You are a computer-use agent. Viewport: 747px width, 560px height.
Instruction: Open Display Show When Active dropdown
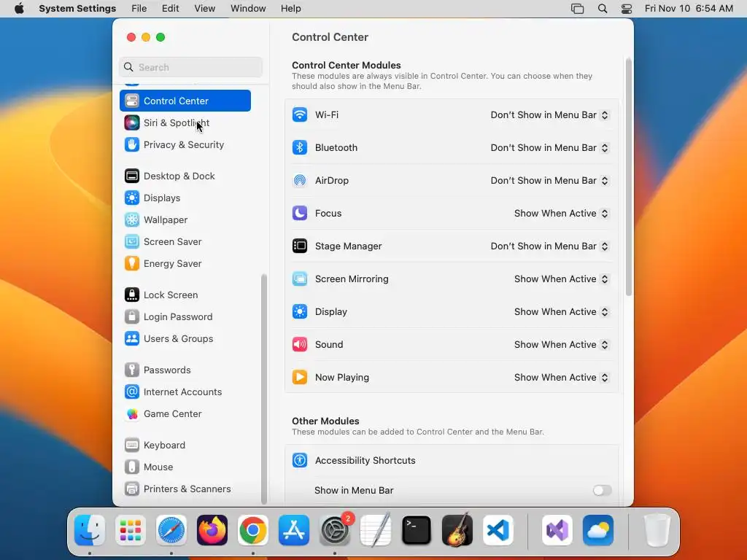click(561, 312)
